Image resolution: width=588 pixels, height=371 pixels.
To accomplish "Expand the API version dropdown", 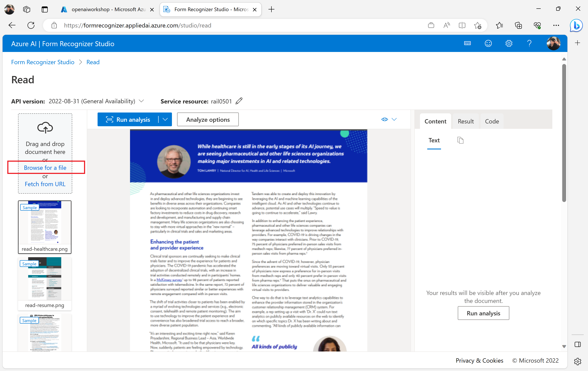I will [x=141, y=101].
